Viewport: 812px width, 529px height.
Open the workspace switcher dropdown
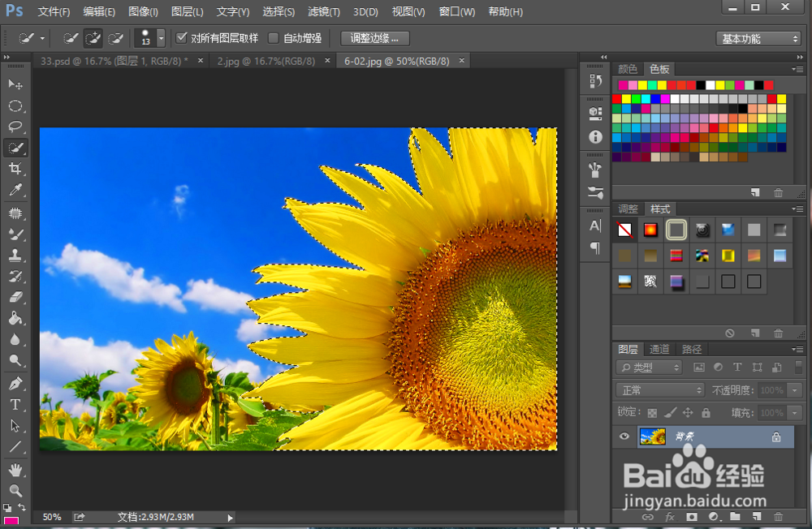(758, 39)
